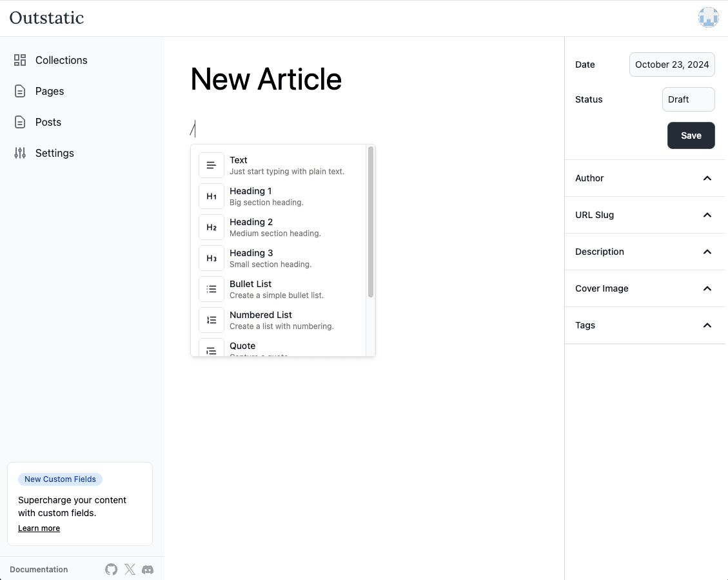This screenshot has height=580, width=728.
Task: Select the Text block icon
Action: tap(212, 165)
